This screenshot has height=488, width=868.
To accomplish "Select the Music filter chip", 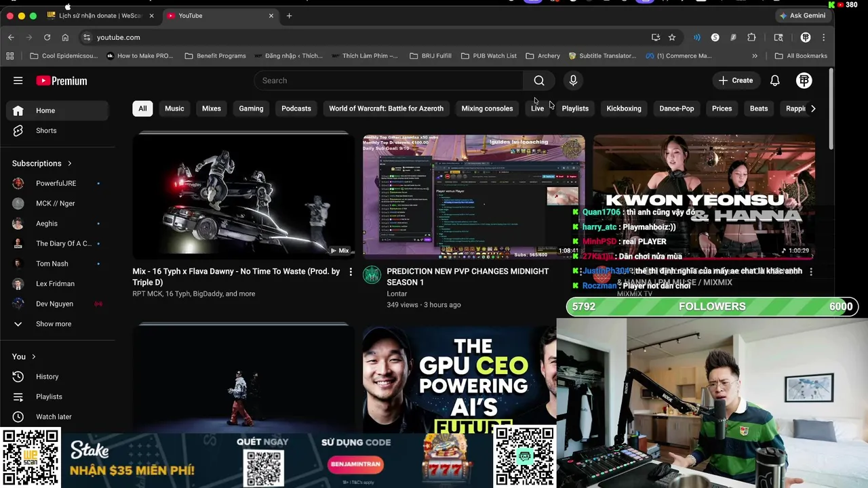I will 174,108.
